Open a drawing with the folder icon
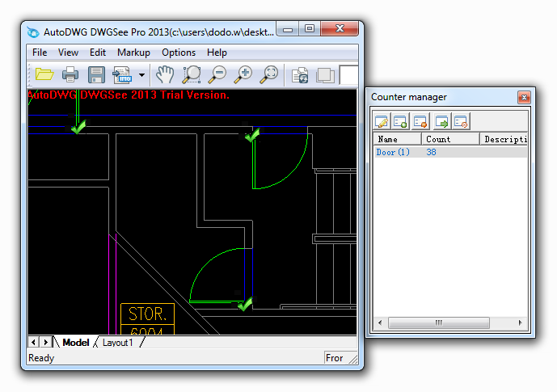557x392 pixels. point(44,74)
